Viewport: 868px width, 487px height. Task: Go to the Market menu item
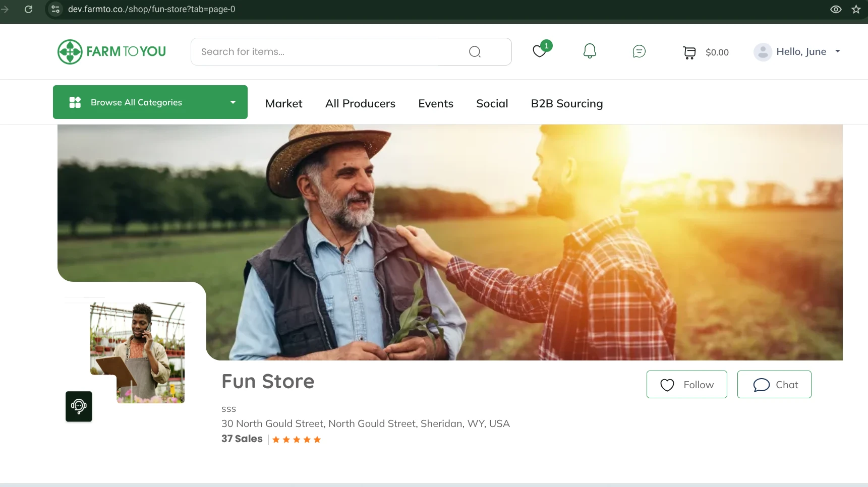tap(284, 103)
